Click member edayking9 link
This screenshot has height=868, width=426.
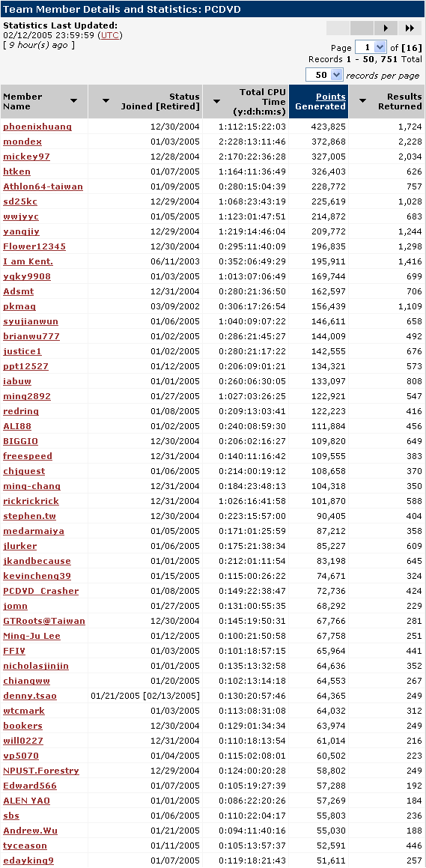tap(28, 860)
